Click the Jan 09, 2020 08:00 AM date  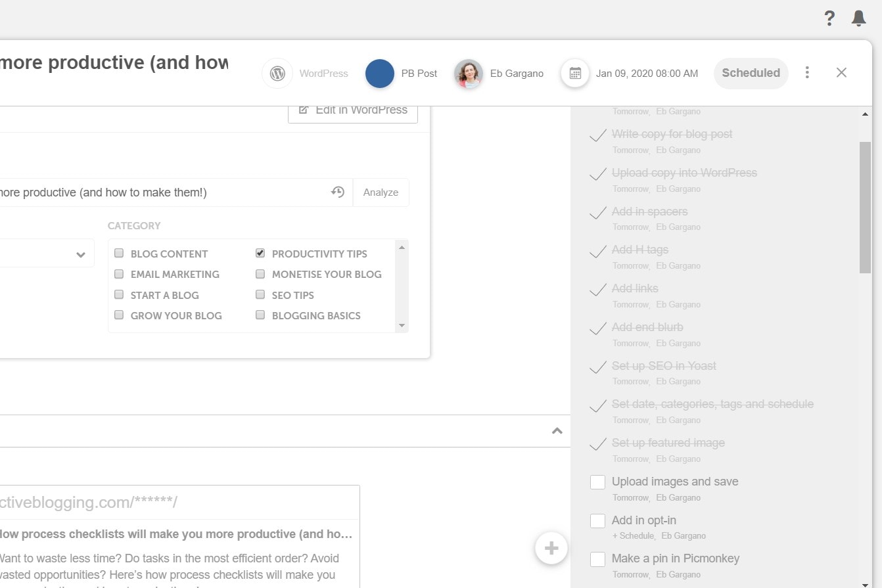point(647,74)
